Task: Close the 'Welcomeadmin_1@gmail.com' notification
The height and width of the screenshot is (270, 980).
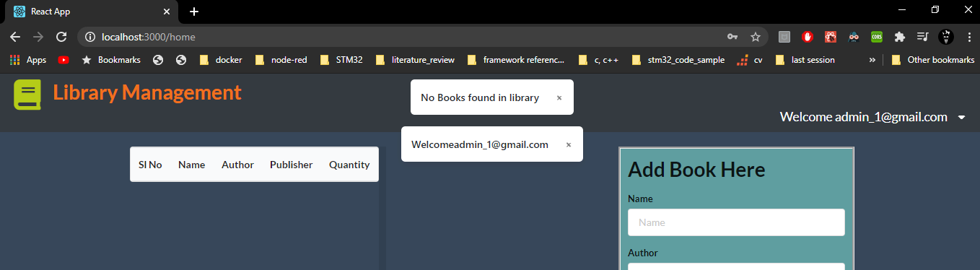Action: tap(569, 144)
